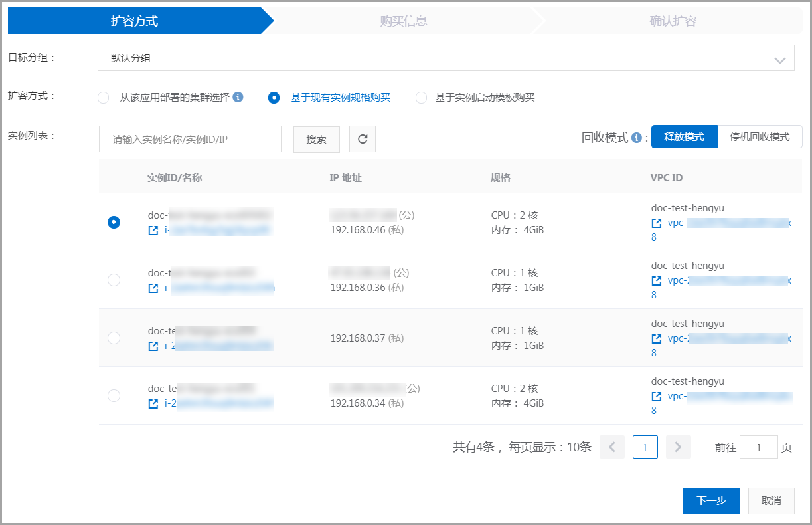Select 从该应用部署的集群选择 radio option
This screenshot has width=812, height=525.
(103, 98)
